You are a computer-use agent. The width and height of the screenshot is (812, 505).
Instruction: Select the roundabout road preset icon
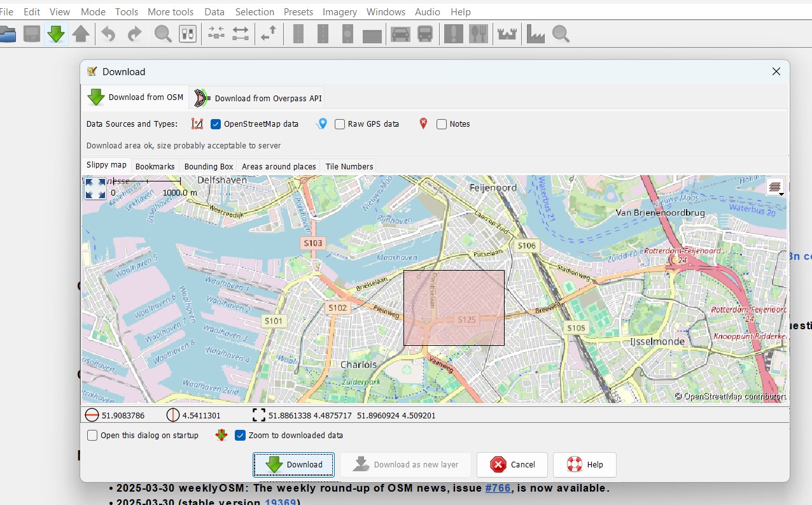tap(347, 34)
